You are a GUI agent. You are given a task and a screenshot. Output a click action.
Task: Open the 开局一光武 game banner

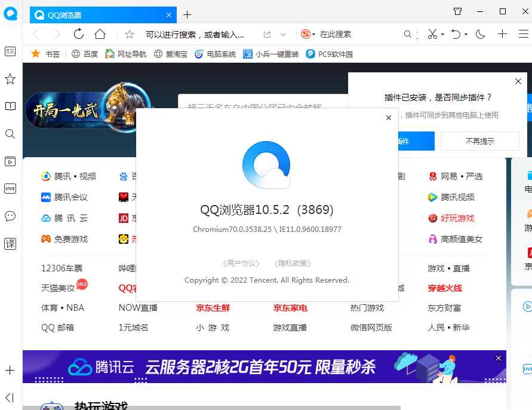click(81, 109)
